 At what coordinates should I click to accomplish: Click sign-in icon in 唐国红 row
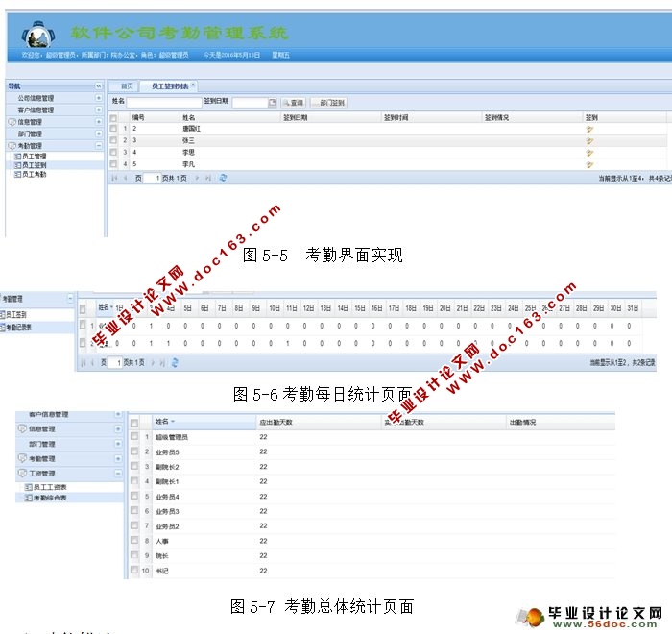click(x=589, y=129)
